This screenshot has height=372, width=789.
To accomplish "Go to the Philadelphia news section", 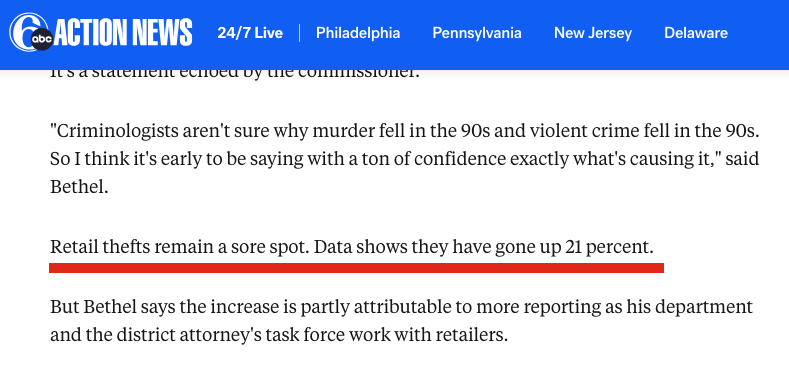I will (358, 33).
